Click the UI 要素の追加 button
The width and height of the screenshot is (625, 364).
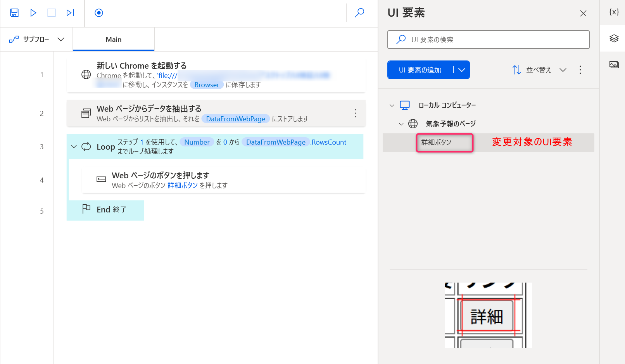click(420, 70)
